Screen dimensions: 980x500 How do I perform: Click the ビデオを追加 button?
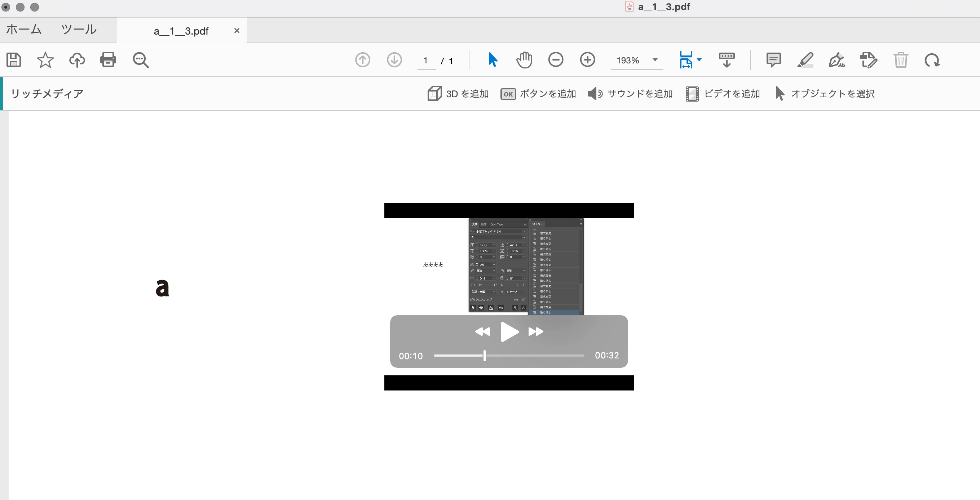click(x=723, y=94)
